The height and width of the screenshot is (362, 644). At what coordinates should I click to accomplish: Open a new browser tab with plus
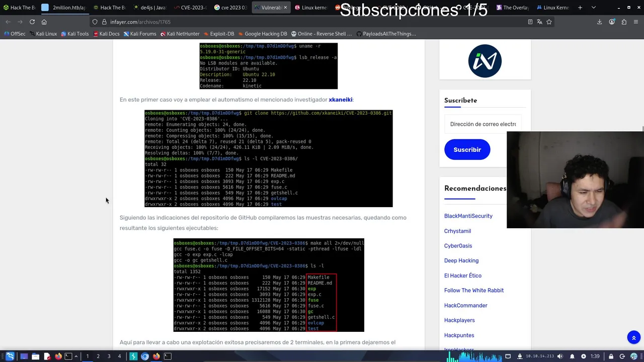580,8
